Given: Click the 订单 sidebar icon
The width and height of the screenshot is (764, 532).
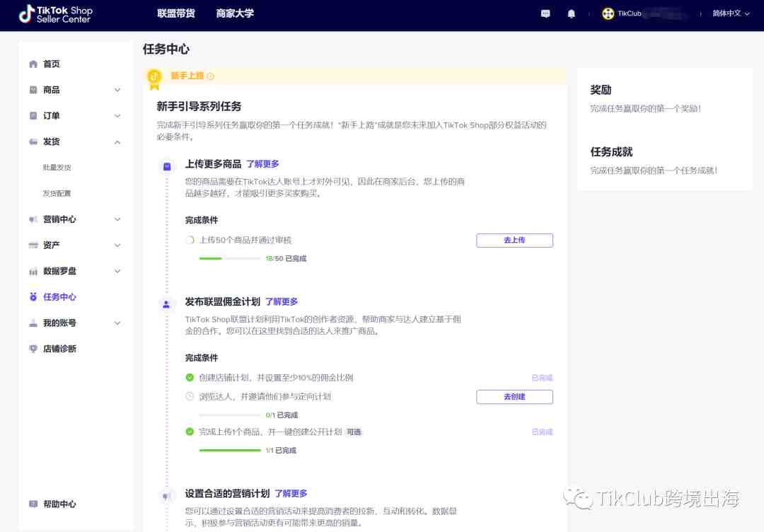Looking at the screenshot, I should coord(33,115).
